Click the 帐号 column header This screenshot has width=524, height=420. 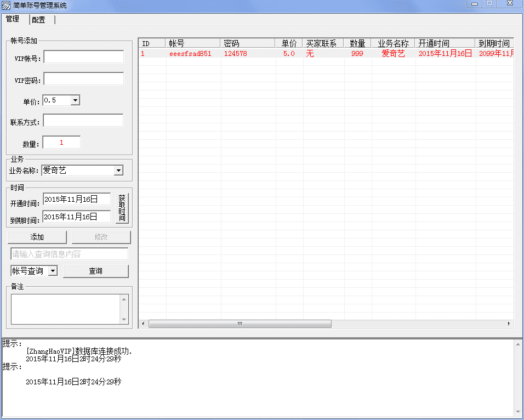coord(192,42)
